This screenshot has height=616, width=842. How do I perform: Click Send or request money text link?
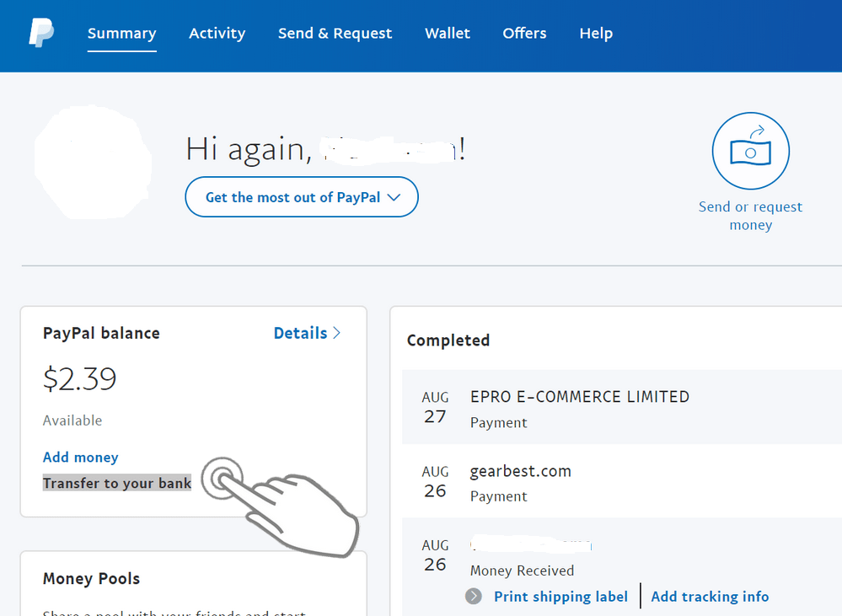pyautogui.click(x=751, y=216)
